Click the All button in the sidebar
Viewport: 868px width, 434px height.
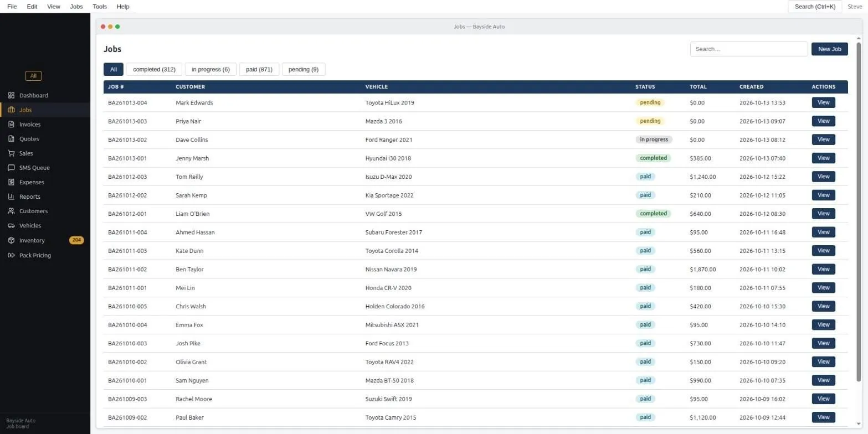(x=33, y=76)
